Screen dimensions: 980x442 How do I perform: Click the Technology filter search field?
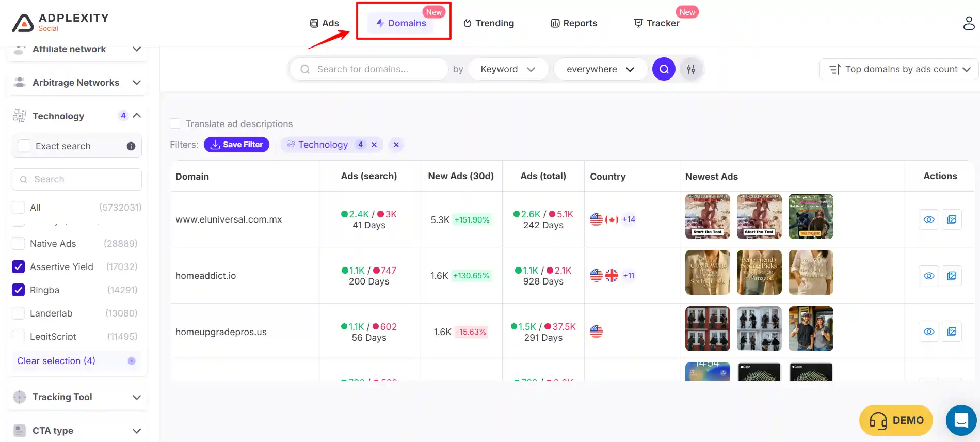[x=77, y=179]
